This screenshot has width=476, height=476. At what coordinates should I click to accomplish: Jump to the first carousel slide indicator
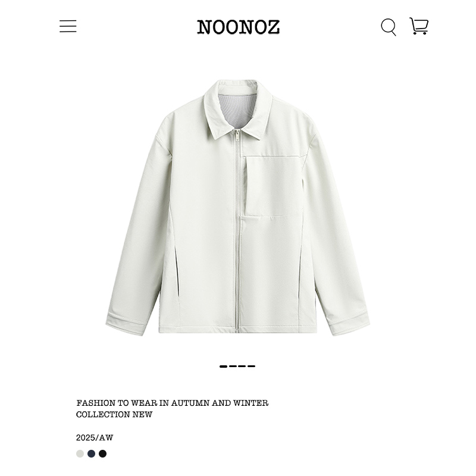point(224,367)
